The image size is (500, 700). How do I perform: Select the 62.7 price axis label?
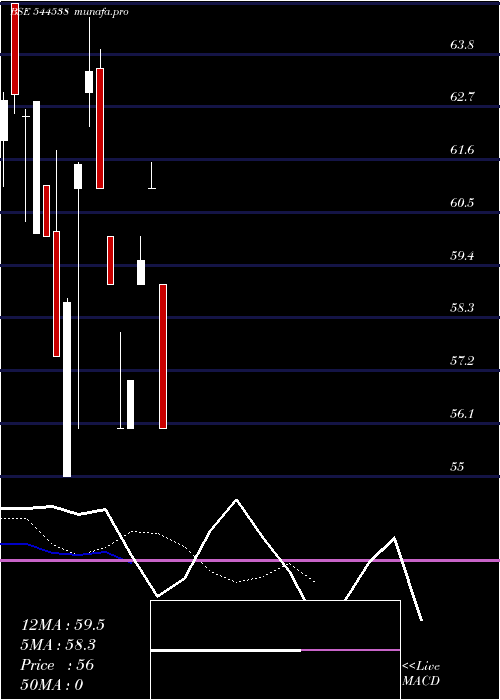point(462,97)
